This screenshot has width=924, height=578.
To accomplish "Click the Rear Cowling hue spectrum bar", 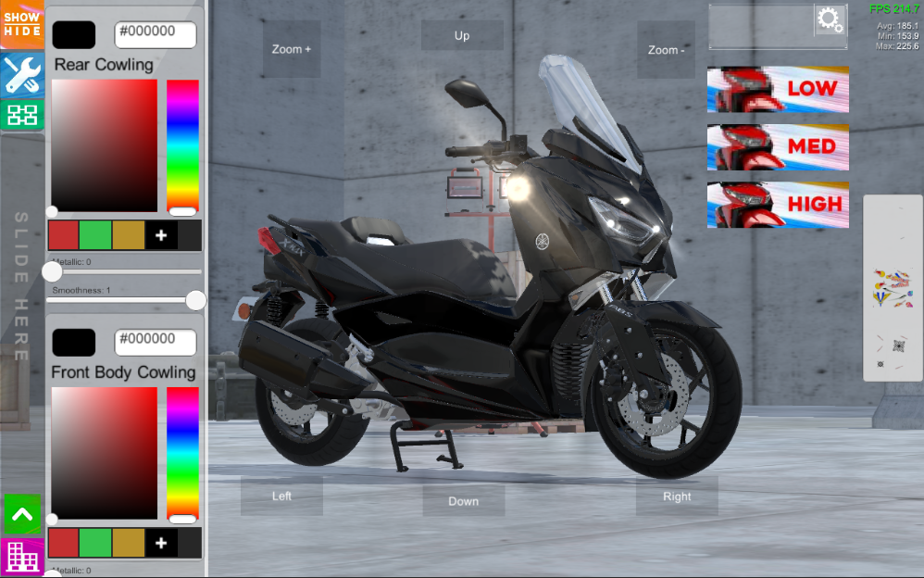I will [x=182, y=146].
